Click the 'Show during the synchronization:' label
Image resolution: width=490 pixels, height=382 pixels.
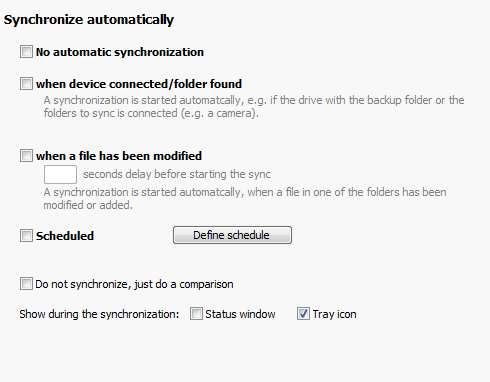point(99,314)
